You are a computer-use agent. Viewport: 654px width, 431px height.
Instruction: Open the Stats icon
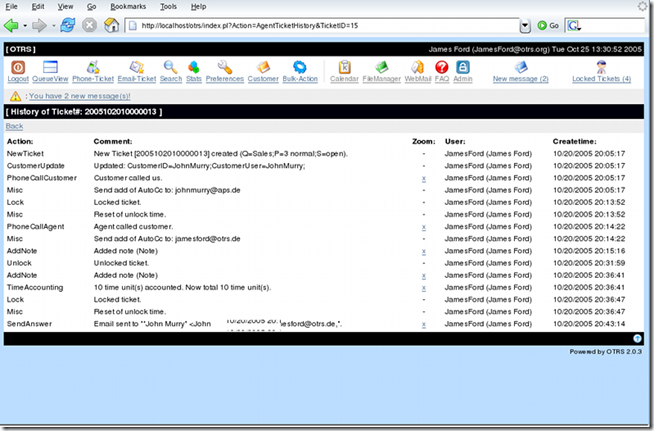point(193,67)
